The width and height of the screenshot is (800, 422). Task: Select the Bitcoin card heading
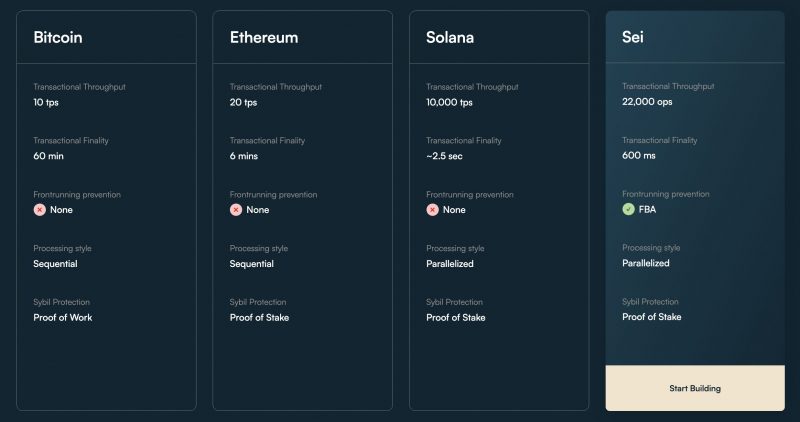[58, 37]
